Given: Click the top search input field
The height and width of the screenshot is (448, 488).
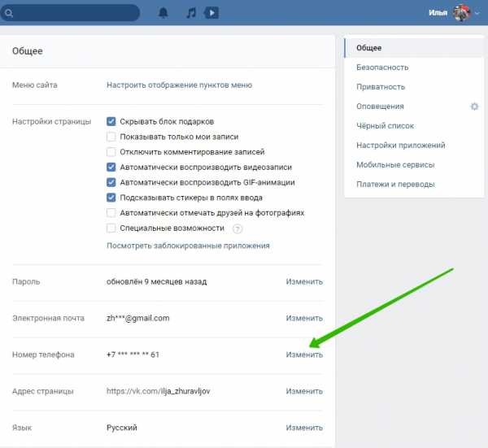Looking at the screenshot, I should click(70, 13).
